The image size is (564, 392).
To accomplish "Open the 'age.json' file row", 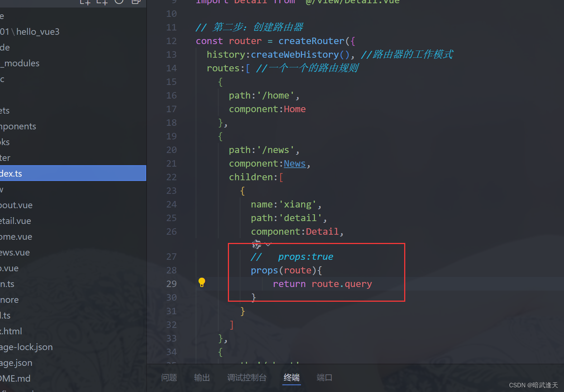I will (x=73, y=363).
